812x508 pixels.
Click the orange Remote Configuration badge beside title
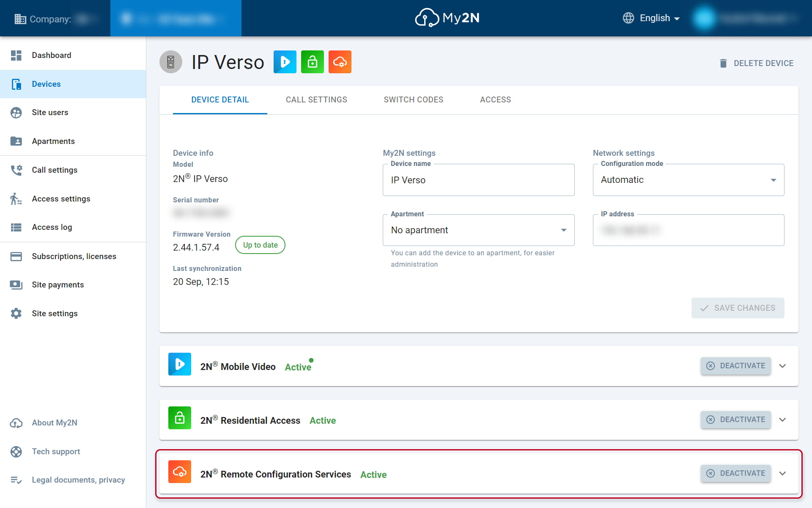coord(340,62)
